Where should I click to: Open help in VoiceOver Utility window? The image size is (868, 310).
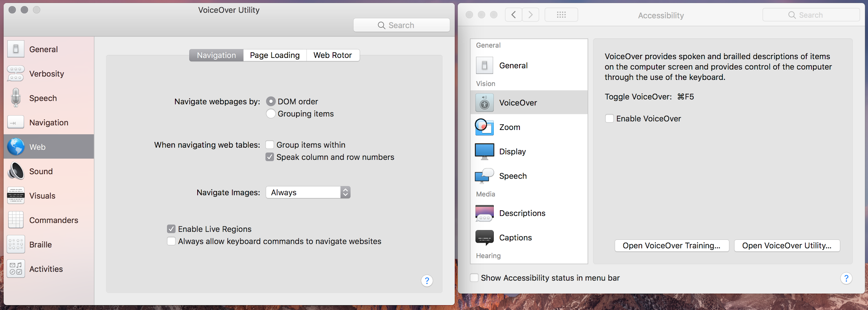click(427, 280)
